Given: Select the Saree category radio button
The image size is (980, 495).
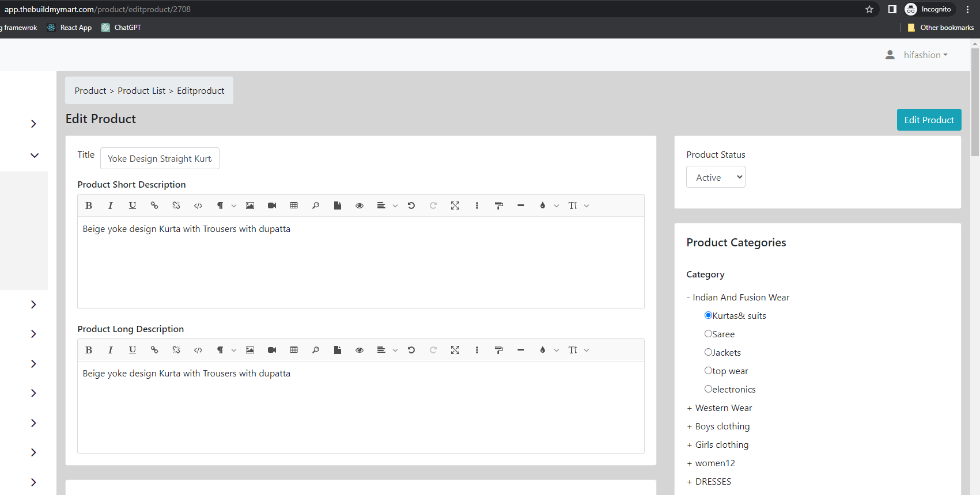Looking at the screenshot, I should tap(708, 334).
